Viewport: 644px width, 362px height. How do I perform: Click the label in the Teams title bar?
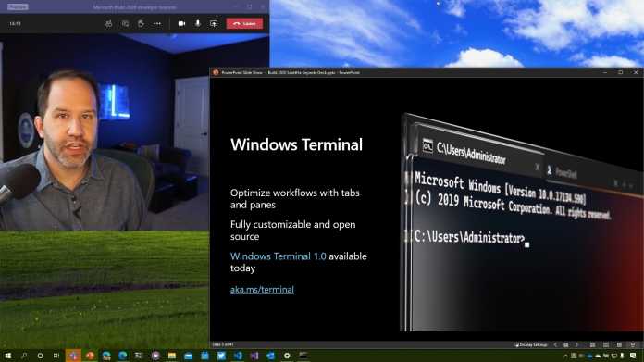(18, 7)
